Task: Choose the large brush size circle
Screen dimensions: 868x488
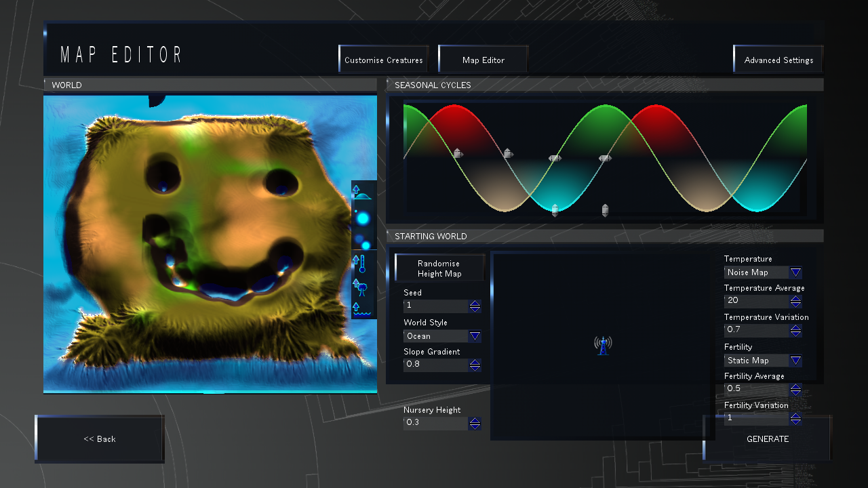Action: tap(363, 218)
